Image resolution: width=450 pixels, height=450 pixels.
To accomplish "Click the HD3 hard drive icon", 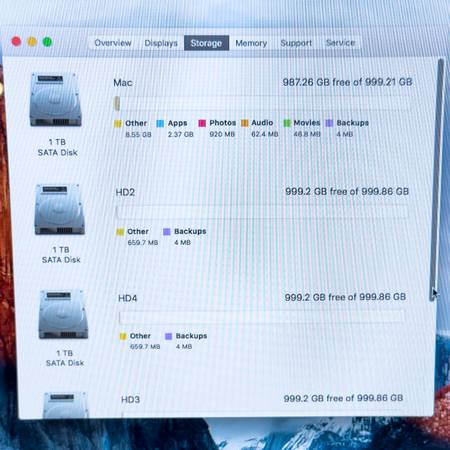I will pos(66,405).
